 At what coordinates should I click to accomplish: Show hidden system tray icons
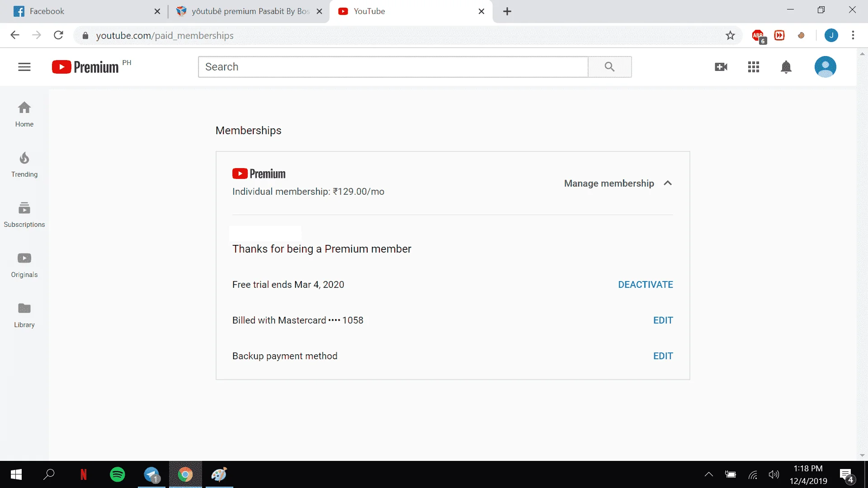coord(709,474)
